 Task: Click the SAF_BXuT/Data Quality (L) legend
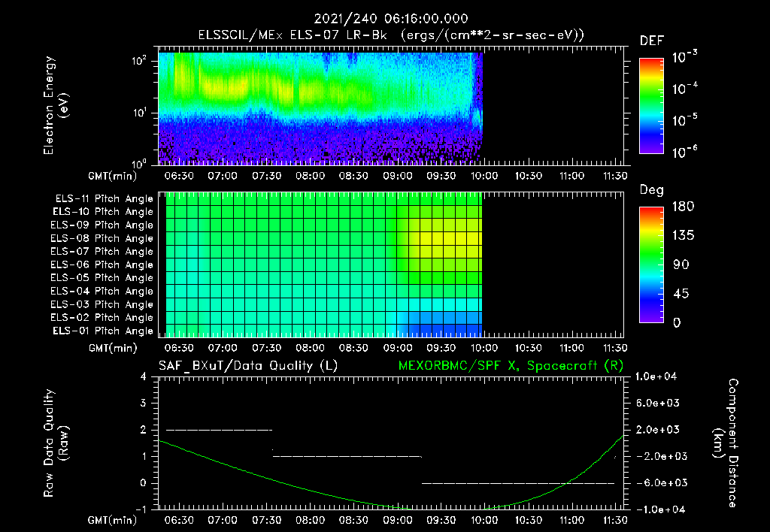pos(248,366)
